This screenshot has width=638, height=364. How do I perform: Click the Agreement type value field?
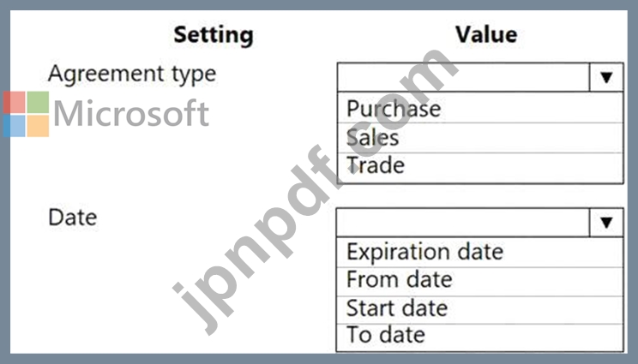tap(463, 77)
